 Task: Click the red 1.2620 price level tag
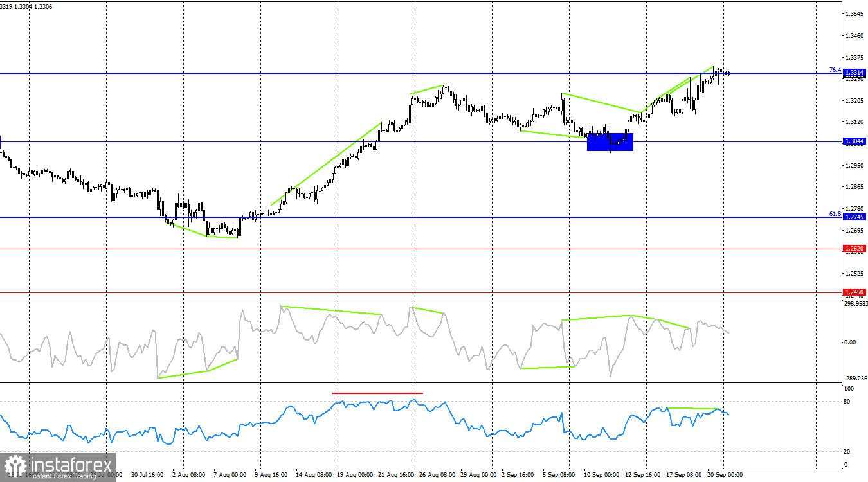[854, 248]
